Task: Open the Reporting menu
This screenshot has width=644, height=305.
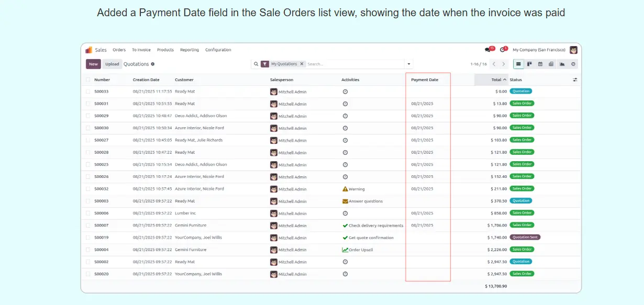Action: click(x=190, y=50)
